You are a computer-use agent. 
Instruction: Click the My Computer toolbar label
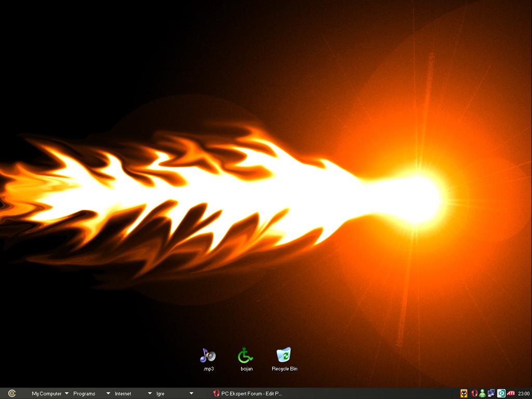pos(46,393)
